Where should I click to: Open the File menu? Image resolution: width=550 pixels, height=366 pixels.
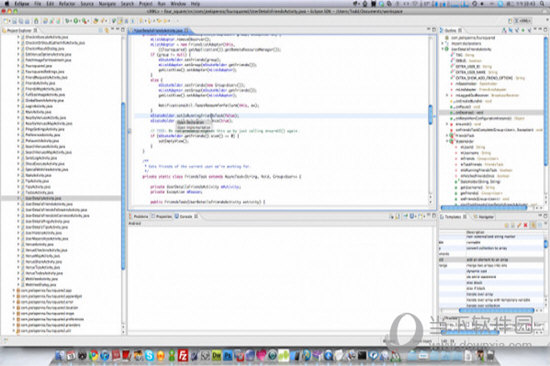click(38, 4)
